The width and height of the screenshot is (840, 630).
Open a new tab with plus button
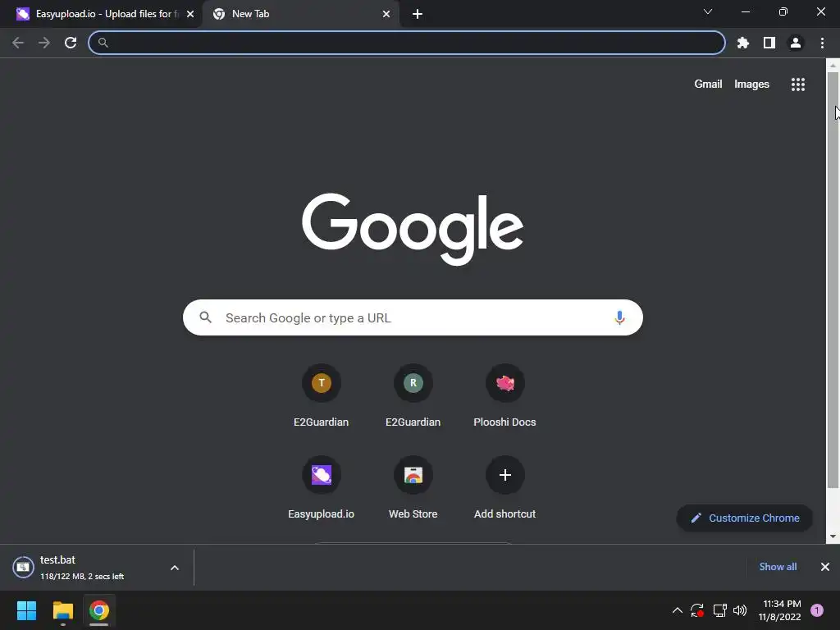tap(418, 14)
